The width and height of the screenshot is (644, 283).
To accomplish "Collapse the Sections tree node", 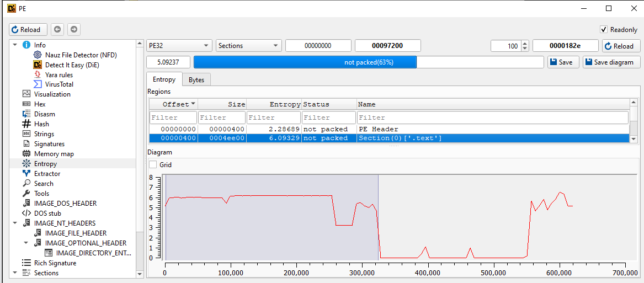I will click(15, 273).
